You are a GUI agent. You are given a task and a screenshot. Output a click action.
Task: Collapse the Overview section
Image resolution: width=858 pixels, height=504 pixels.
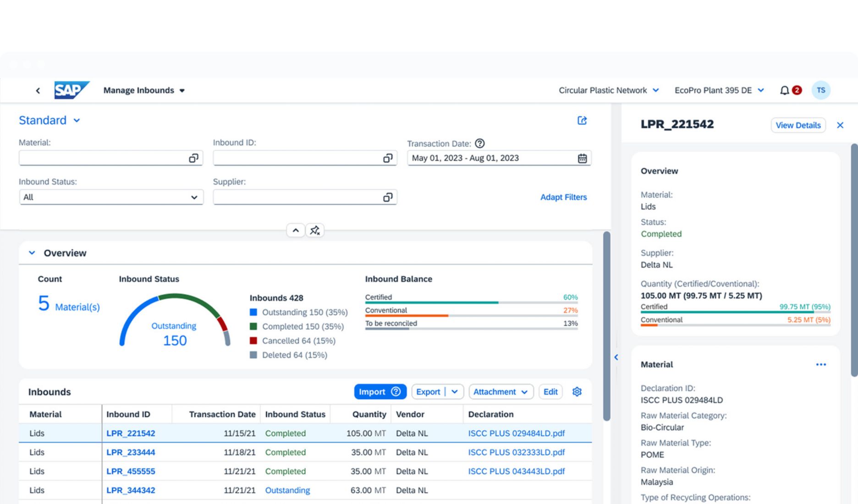tap(32, 253)
